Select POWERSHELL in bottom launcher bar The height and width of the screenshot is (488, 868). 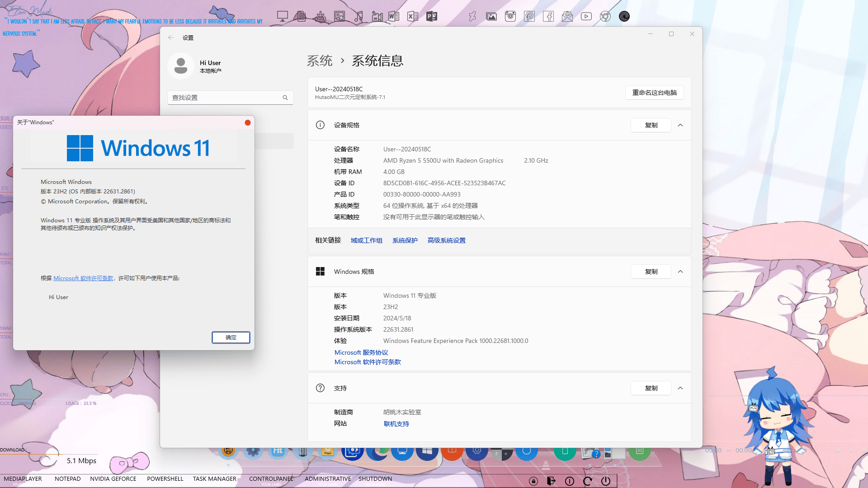[165, 479]
